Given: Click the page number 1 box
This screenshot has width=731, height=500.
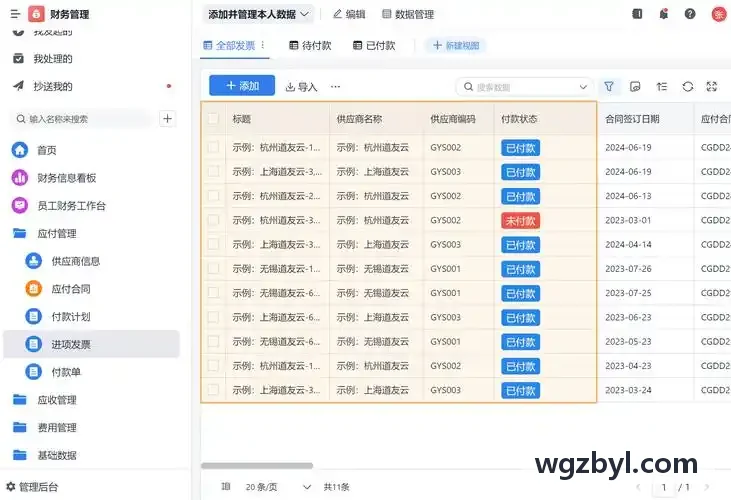Looking at the screenshot, I should (x=664, y=487).
